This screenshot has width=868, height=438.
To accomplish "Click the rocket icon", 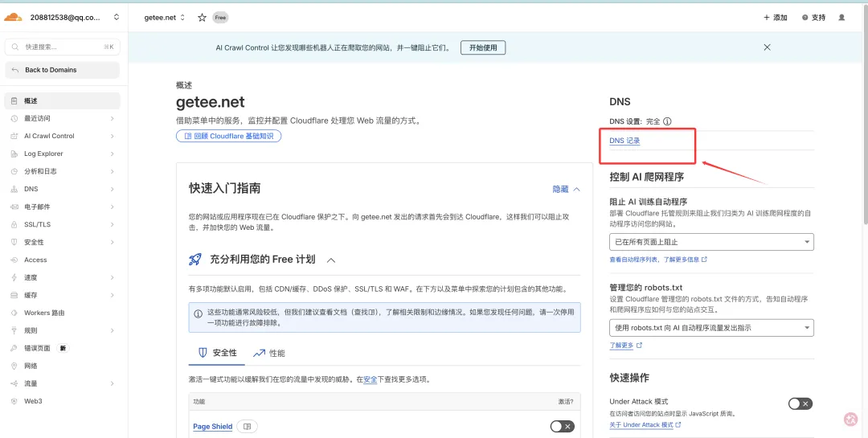I will 194,259.
